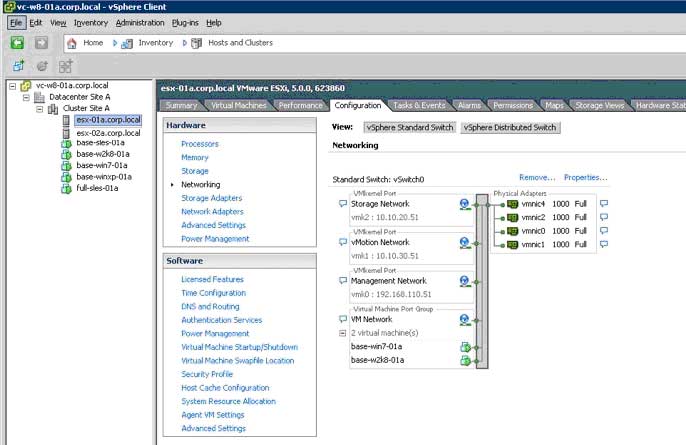Image resolution: width=686 pixels, height=445 pixels.
Task: Open the File menu
Action: (16, 23)
